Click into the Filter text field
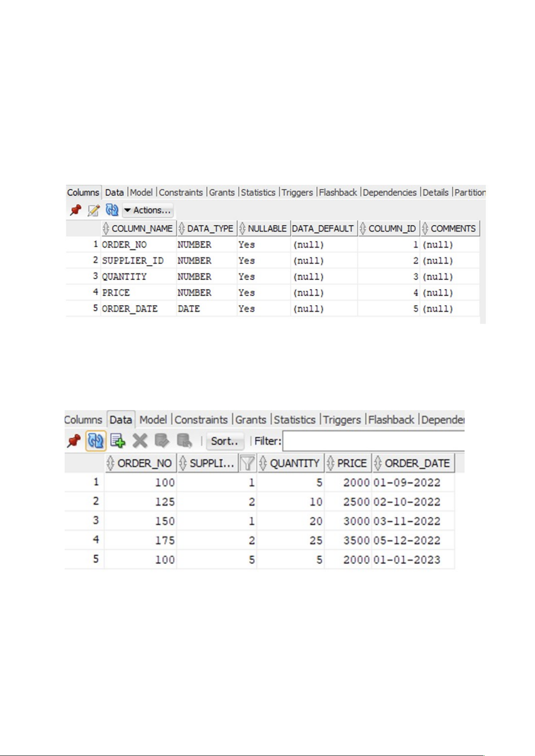The image size is (535, 756). 373,441
